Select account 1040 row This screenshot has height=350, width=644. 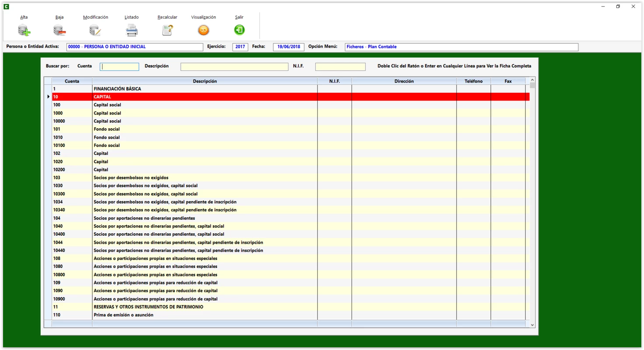(x=290, y=226)
